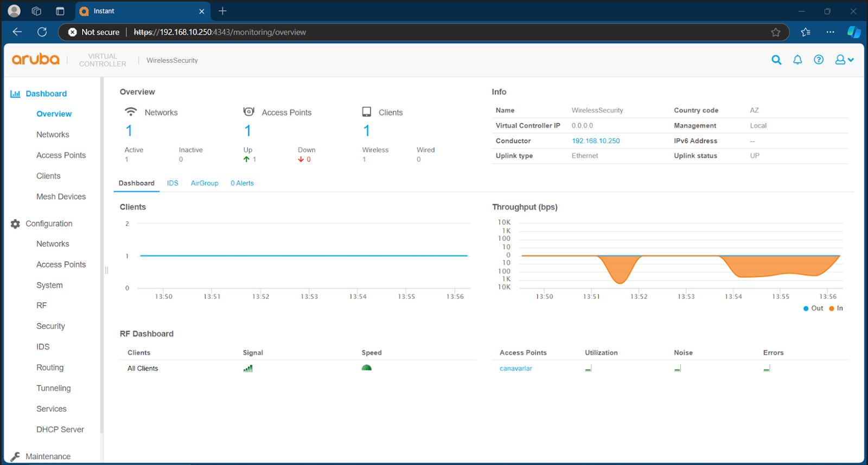Open the help question mark icon
The image size is (868, 465).
click(819, 60)
